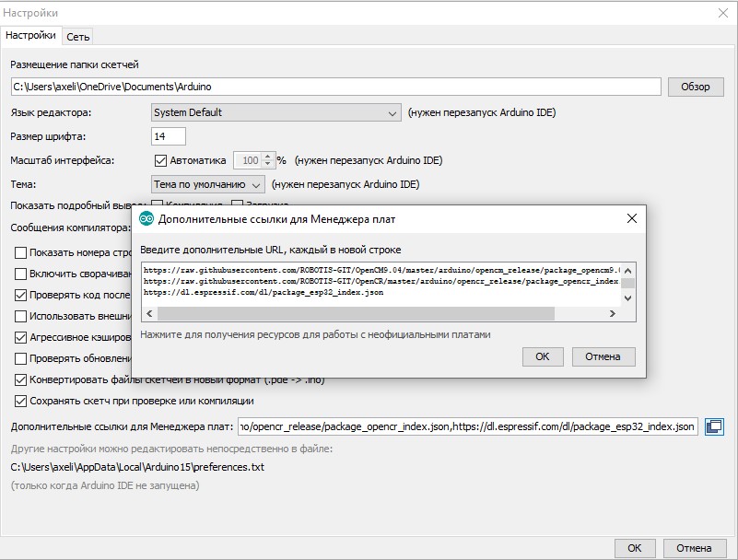Close the Настройки settings window
Screen dimensions: 738x560
coord(723,13)
